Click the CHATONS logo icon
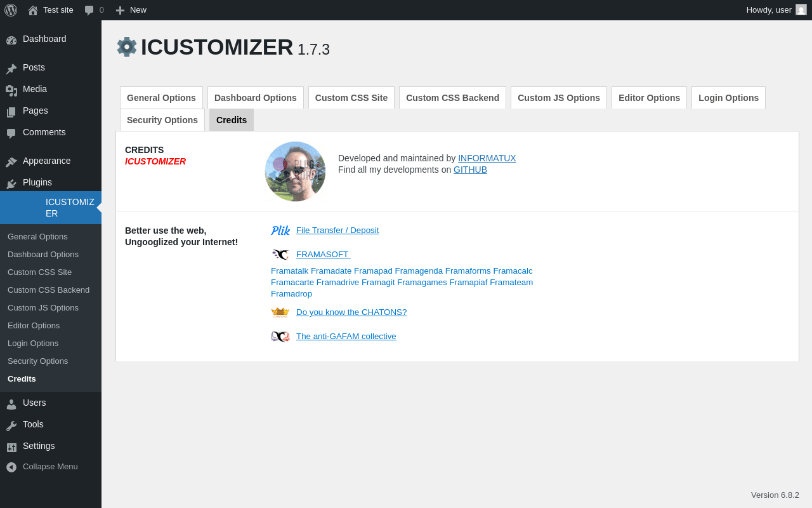This screenshot has width=812, height=508. pos(280,312)
